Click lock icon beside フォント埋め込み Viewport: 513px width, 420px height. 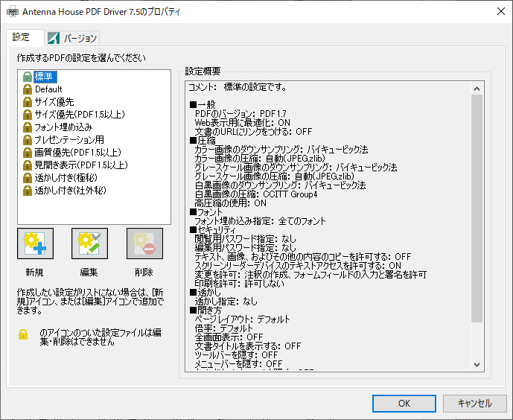pos(28,127)
